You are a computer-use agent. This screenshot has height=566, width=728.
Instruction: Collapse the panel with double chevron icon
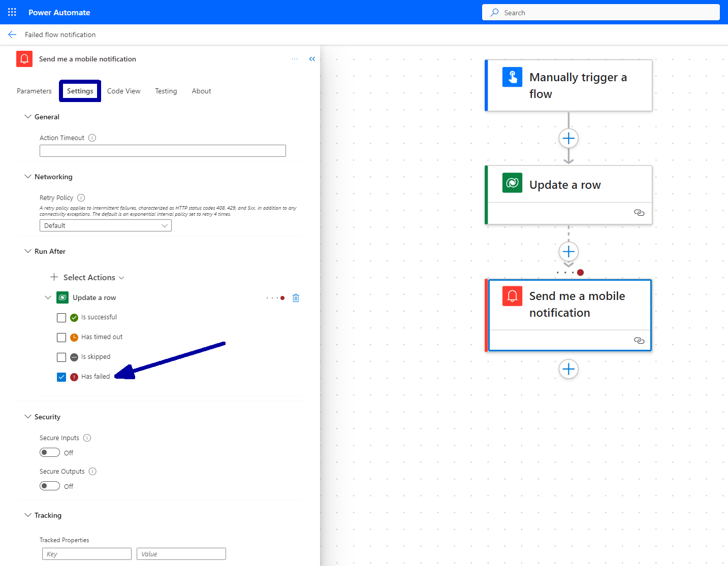click(x=312, y=59)
